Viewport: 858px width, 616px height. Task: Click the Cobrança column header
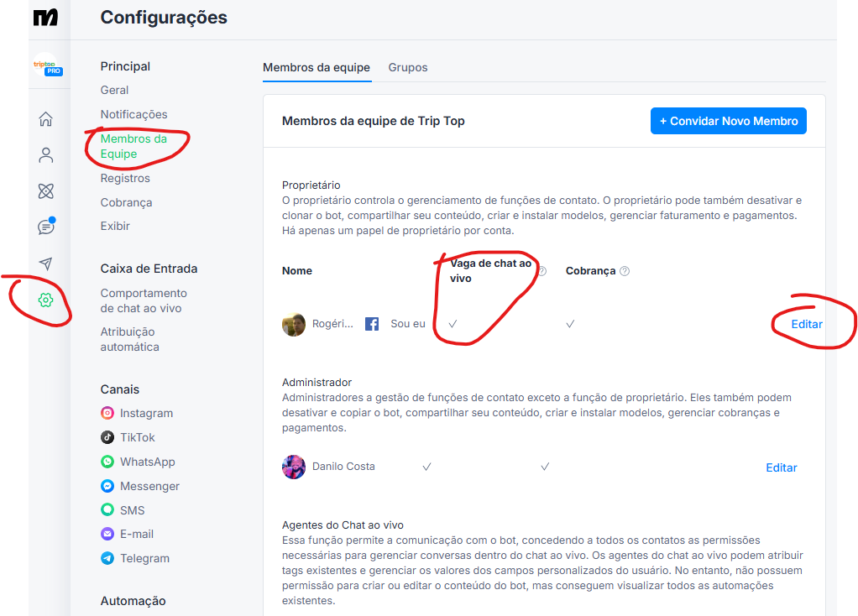coord(590,271)
